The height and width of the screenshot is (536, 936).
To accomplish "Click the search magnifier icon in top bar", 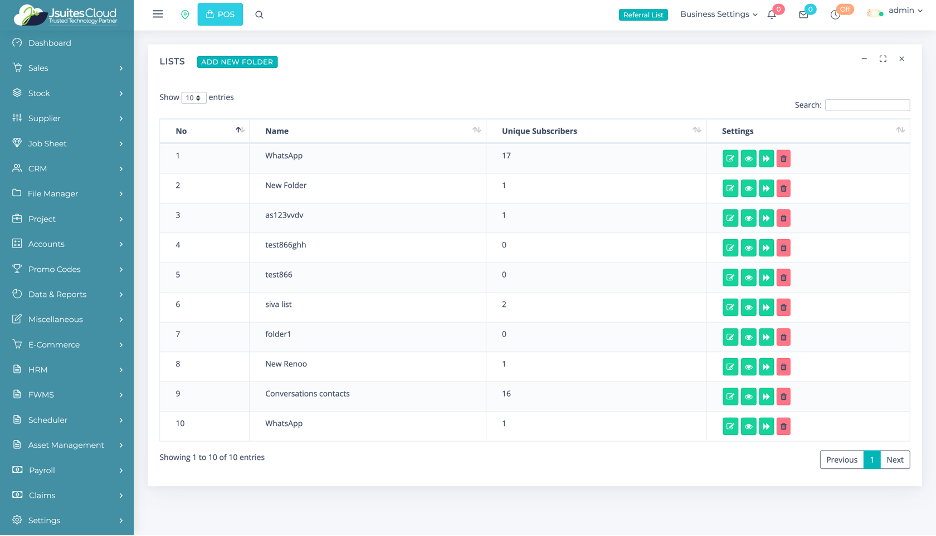I will [260, 15].
